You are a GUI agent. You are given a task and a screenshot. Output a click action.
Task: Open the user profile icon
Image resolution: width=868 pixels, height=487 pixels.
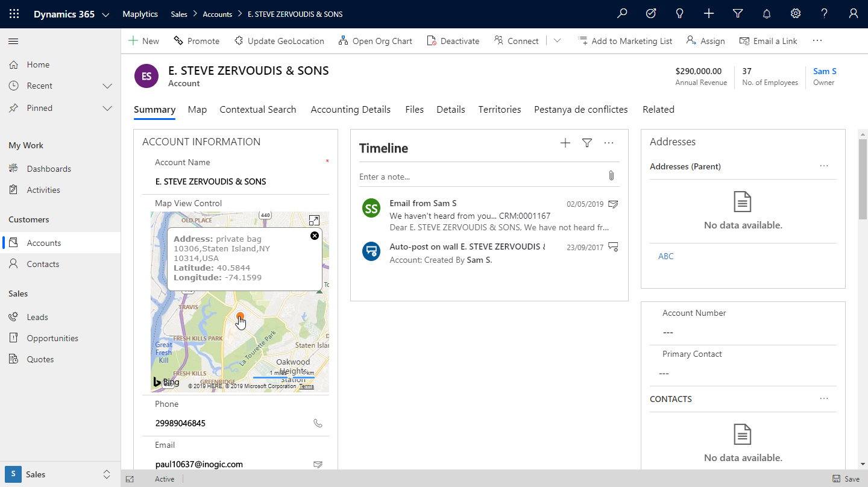(854, 14)
